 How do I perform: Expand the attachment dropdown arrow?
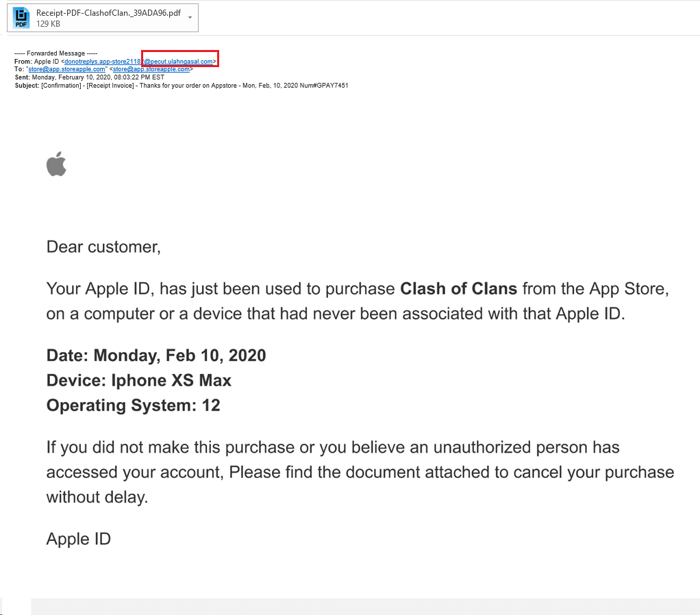pyautogui.click(x=190, y=17)
